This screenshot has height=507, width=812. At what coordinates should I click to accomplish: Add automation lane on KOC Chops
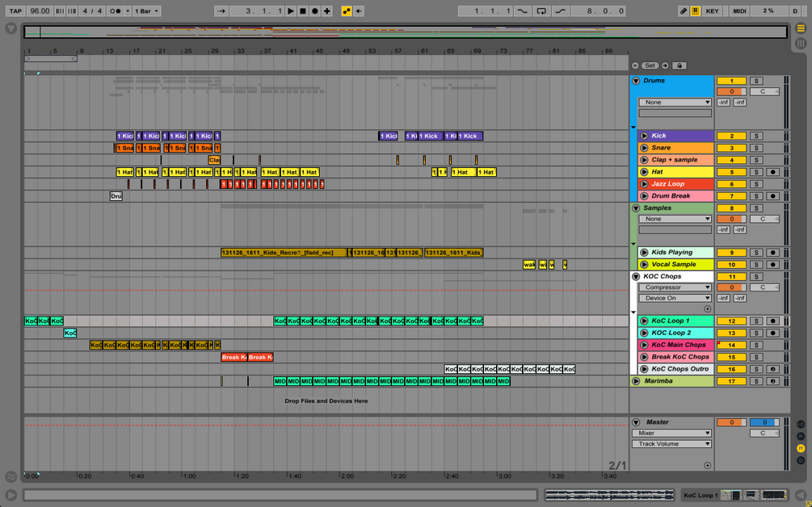tap(708, 309)
